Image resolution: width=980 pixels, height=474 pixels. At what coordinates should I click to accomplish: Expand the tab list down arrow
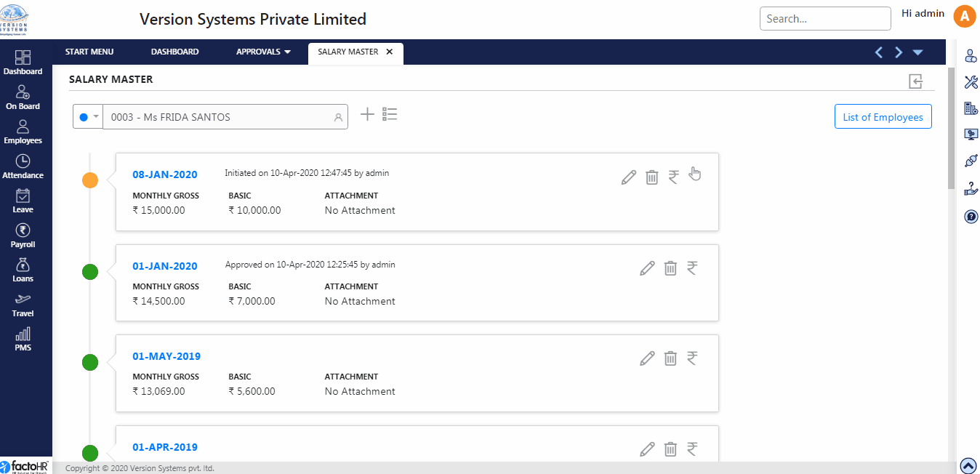pos(917,52)
